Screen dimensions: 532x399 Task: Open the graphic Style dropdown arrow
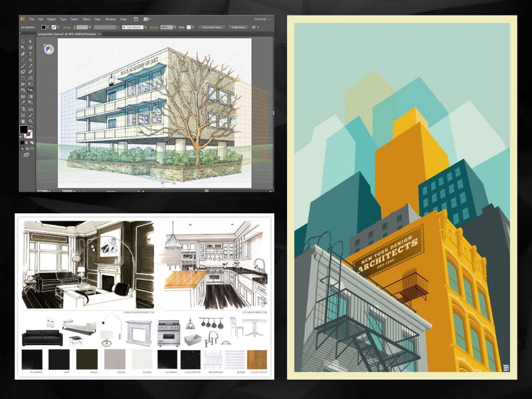coord(193,27)
